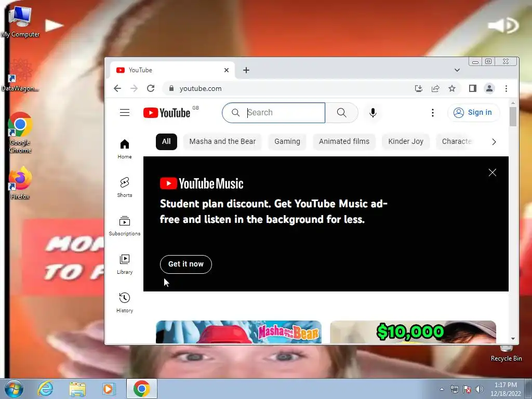Click Chrome back arrow
This screenshot has height=399, width=532.
pyautogui.click(x=117, y=88)
